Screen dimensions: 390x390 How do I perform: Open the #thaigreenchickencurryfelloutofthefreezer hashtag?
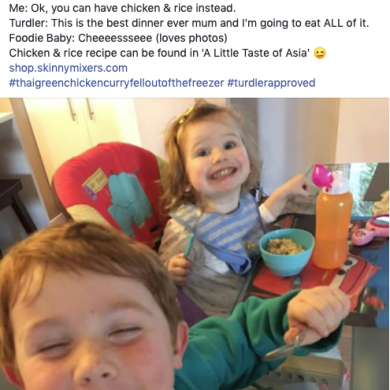[x=116, y=83]
